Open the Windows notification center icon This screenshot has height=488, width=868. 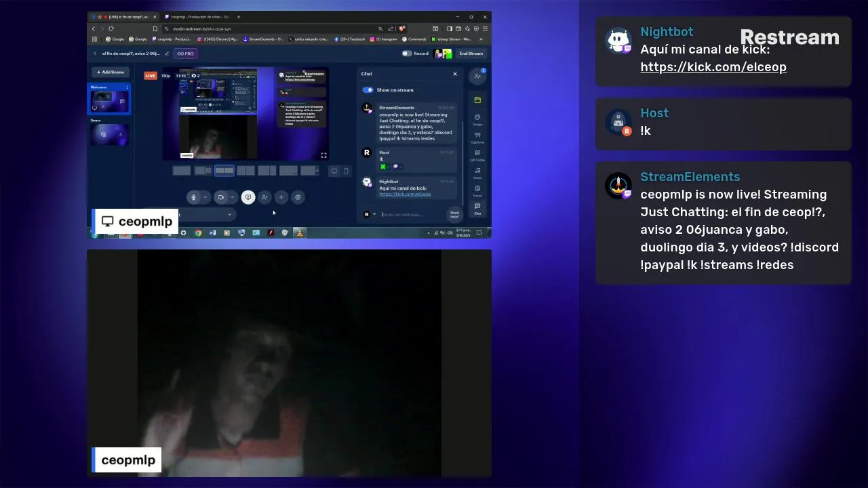[479, 232]
